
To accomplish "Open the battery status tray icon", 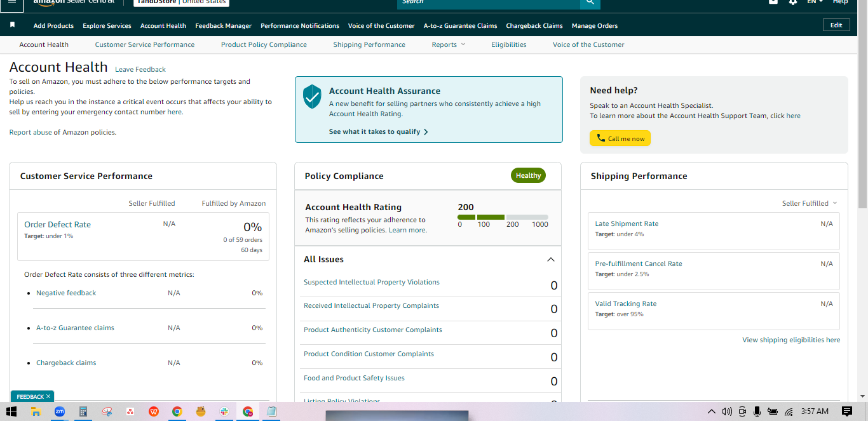I will tap(773, 411).
